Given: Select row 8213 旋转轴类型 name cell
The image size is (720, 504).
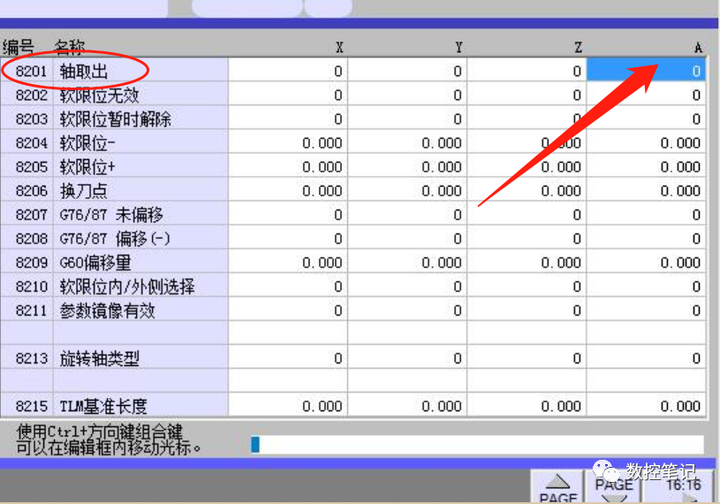Looking at the screenshot, I should point(141,358).
